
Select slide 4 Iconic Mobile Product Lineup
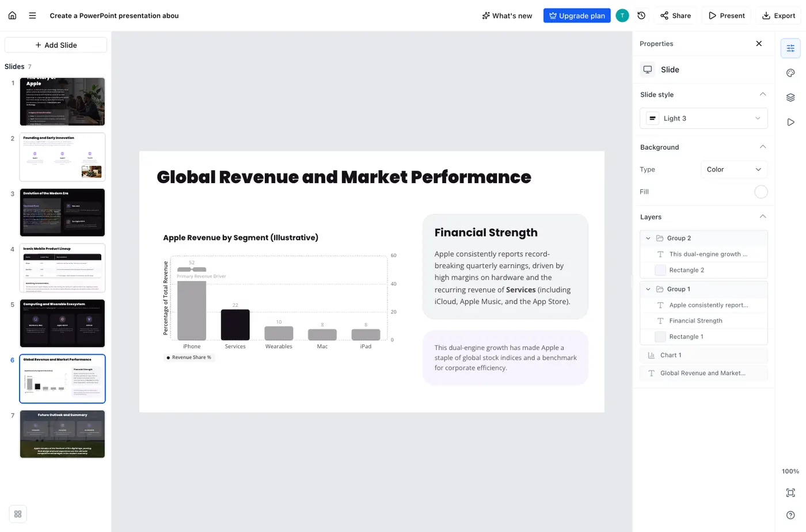[x=62, y=268]
